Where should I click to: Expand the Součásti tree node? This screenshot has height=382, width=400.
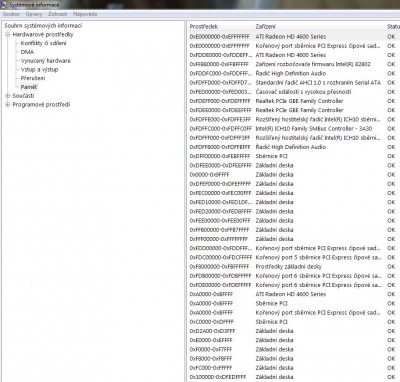[x=8, y=96]
